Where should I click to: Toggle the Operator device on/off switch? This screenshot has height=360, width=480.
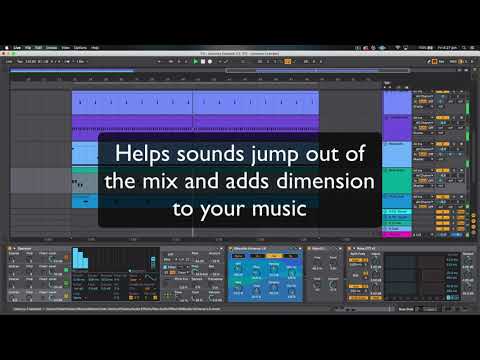10,248
